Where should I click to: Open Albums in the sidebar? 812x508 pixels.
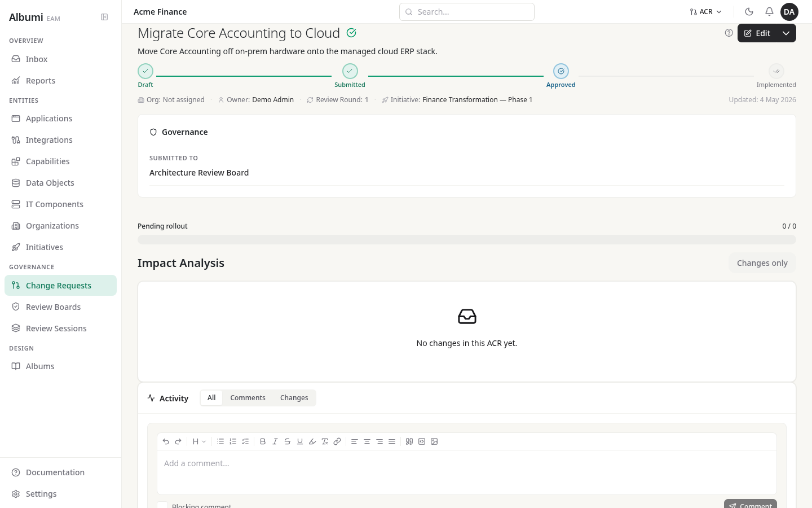(x=60, y=366)
